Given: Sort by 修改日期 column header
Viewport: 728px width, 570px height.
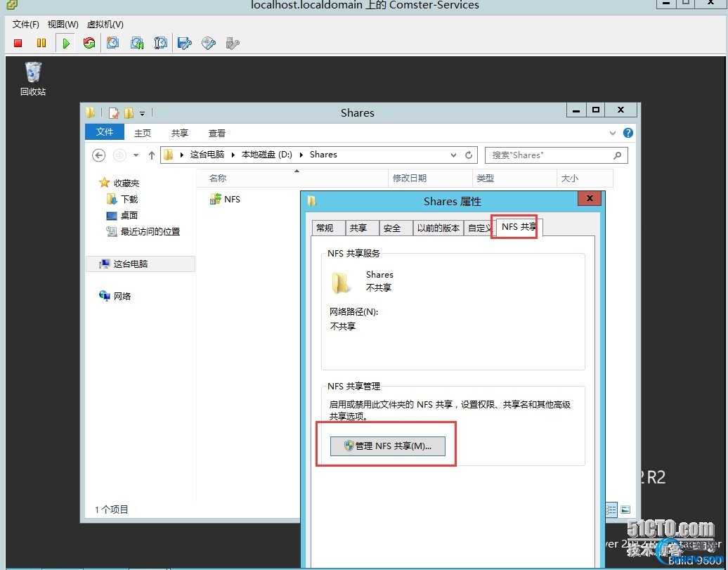Looking at the screenshot, I should (x=430, y=178).
